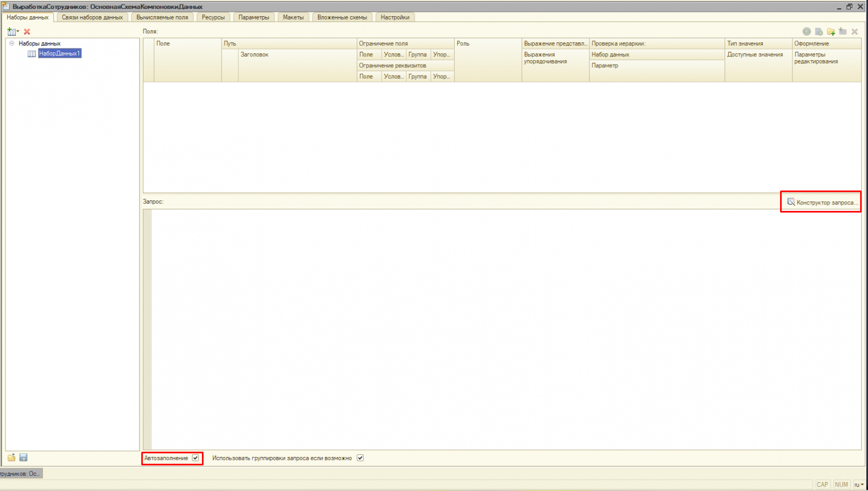
Task: Open the Параметры tab
Action: pyautogui.click(x=254, y=17)
